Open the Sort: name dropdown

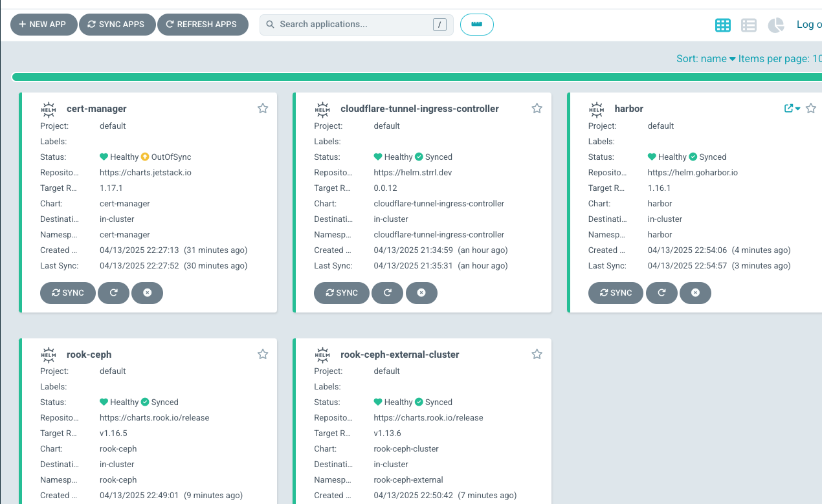[x=705, y=59]
